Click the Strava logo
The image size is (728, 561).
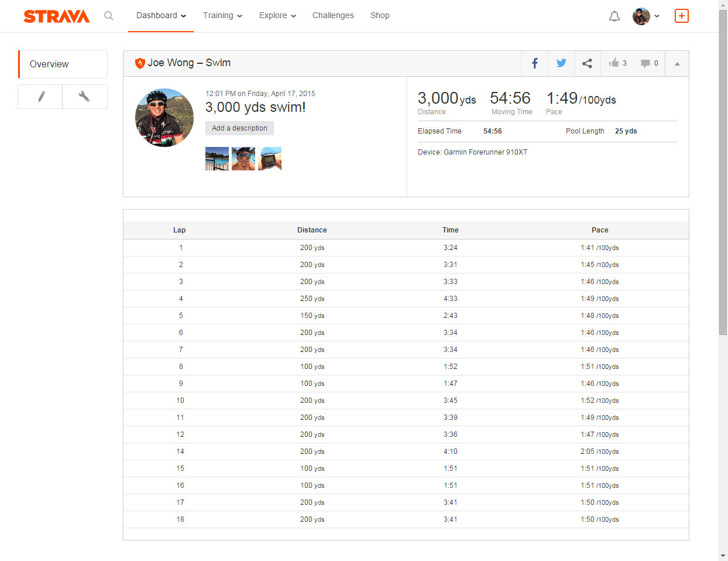pos(56,16)
